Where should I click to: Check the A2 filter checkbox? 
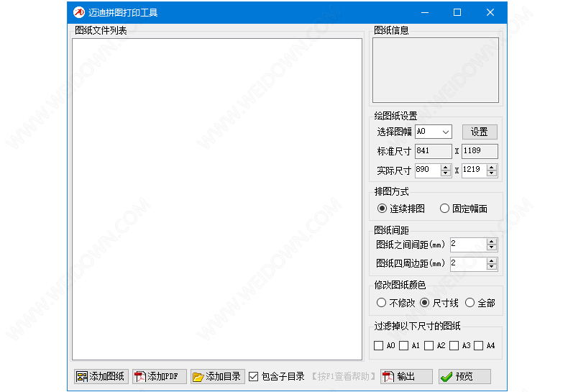pyautogui.click(x=429, y=346)
